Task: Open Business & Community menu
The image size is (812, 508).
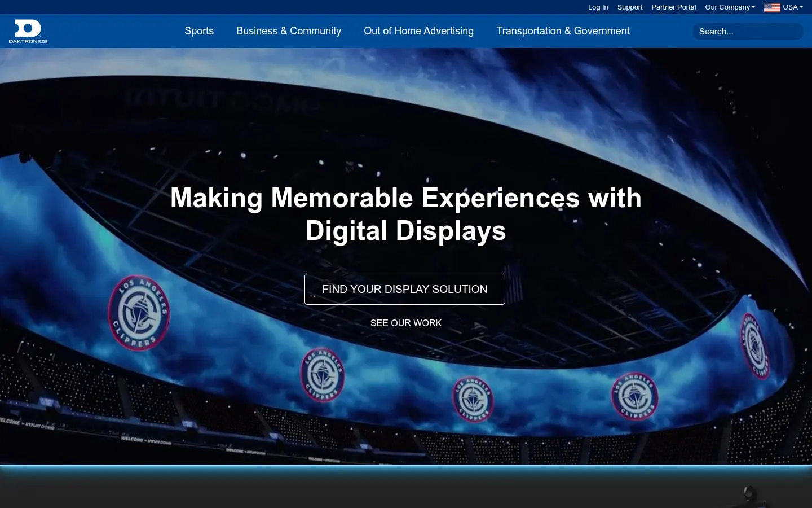Action: click(x=289, y=31)
